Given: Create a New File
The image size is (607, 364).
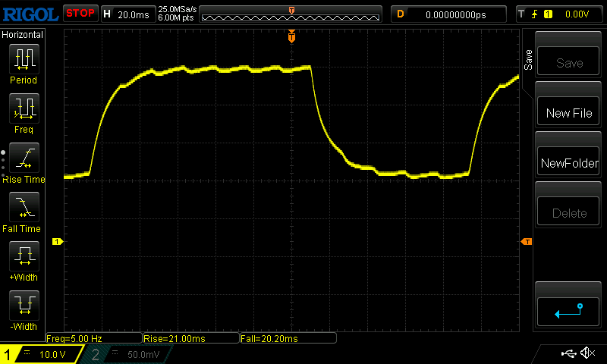Looking at the screenshot, I should [568, 111].
